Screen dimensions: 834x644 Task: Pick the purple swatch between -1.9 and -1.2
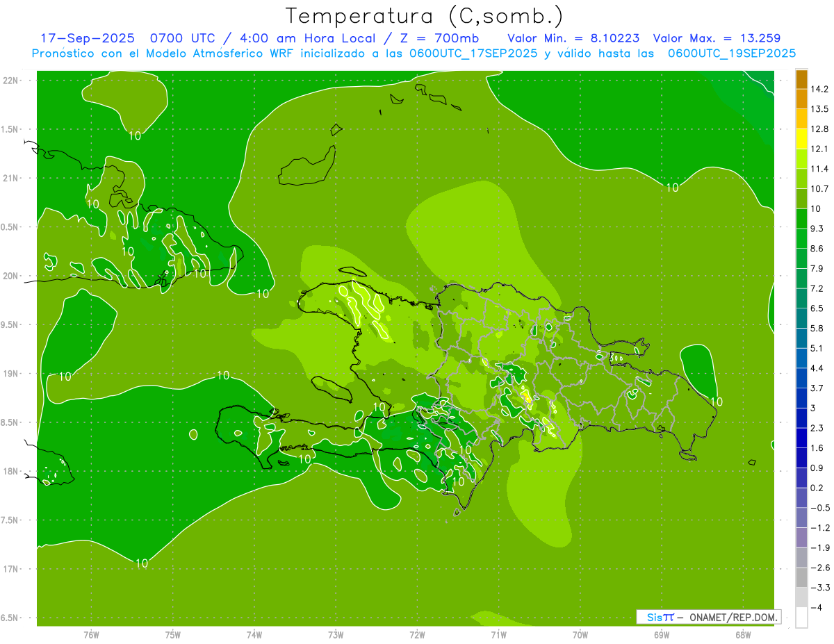[801, 538]
